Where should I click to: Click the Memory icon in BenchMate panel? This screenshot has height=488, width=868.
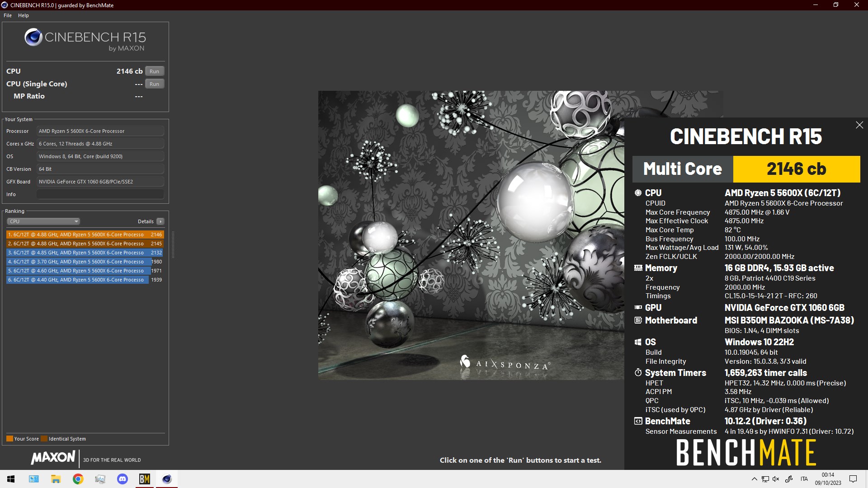point(638,268)
